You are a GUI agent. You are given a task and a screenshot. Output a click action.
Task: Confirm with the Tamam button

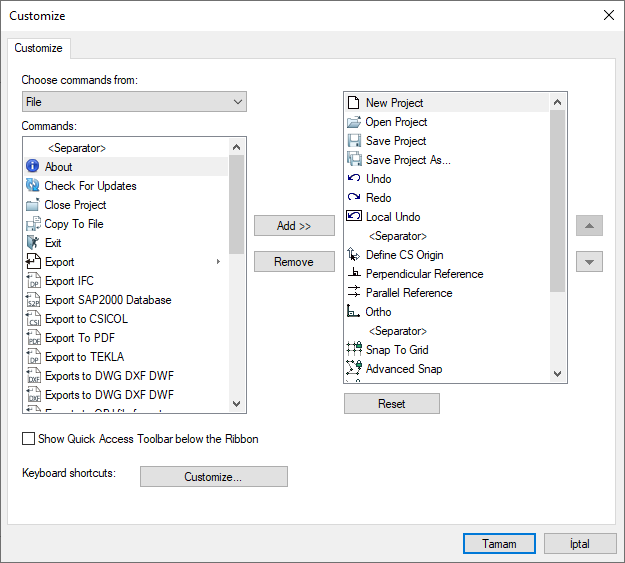click(499, 544)
